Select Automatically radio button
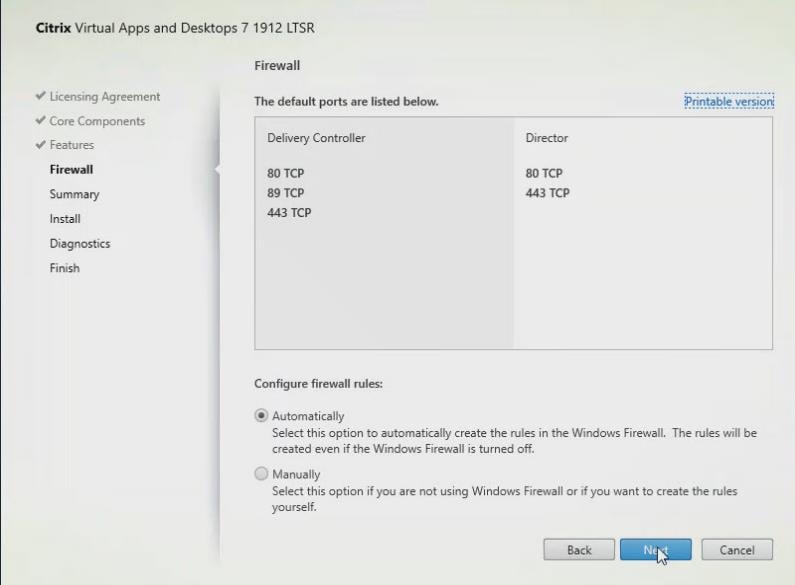 pos(262,416)
